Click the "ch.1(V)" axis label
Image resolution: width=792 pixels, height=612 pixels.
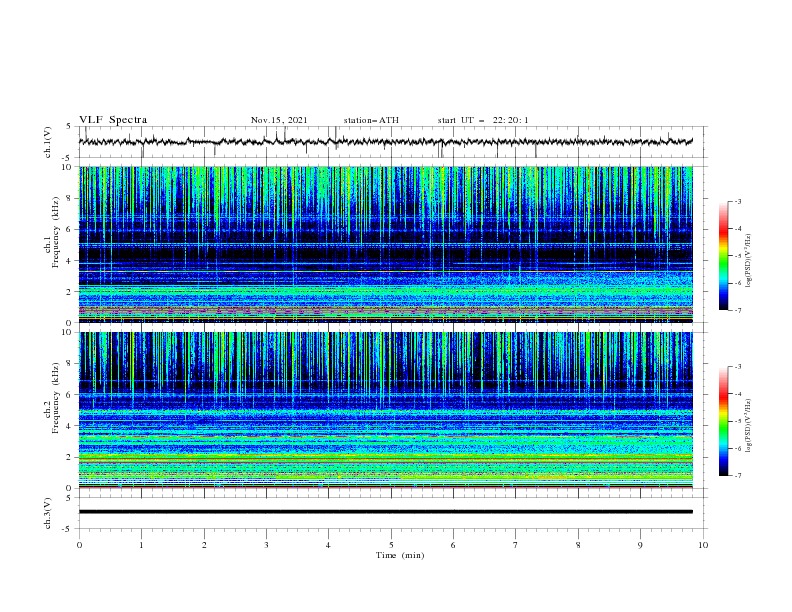(48, 142)
